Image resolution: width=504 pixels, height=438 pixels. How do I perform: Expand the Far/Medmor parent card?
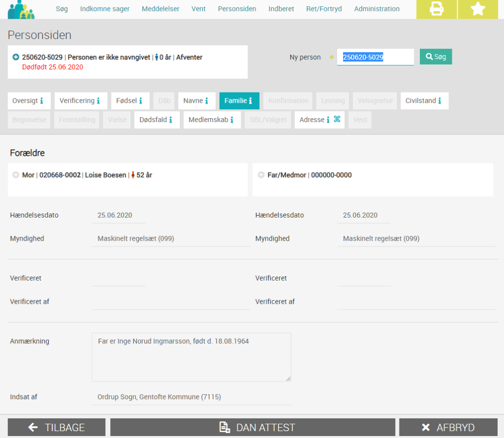tap(261, 175)
